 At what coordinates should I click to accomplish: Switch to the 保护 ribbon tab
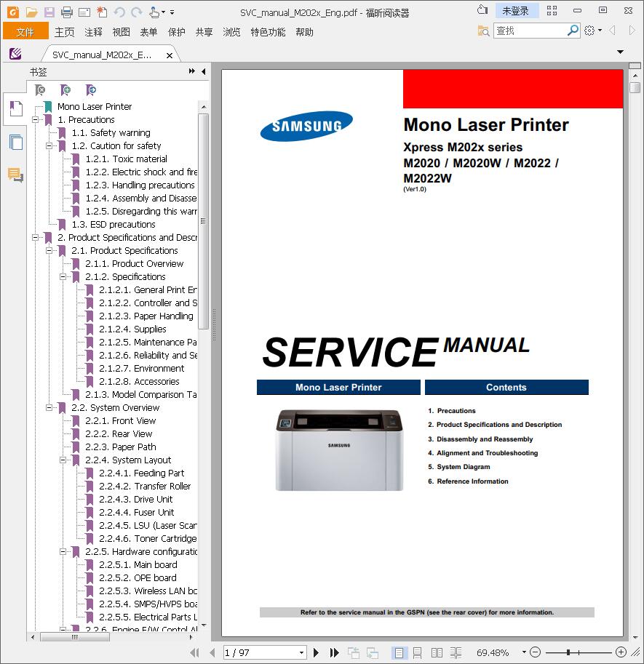pyautogui.click(x=177, y=32)
